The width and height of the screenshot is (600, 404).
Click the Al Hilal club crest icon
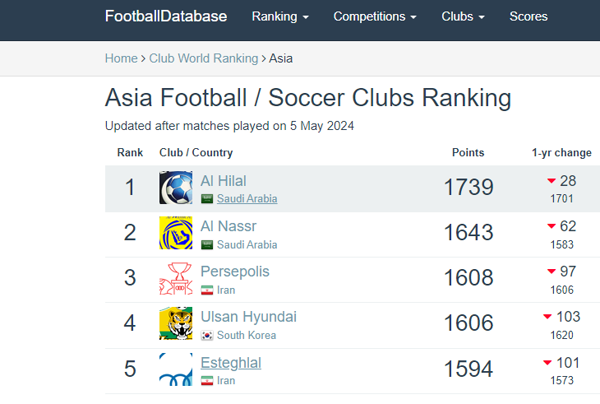pos(176,187)
